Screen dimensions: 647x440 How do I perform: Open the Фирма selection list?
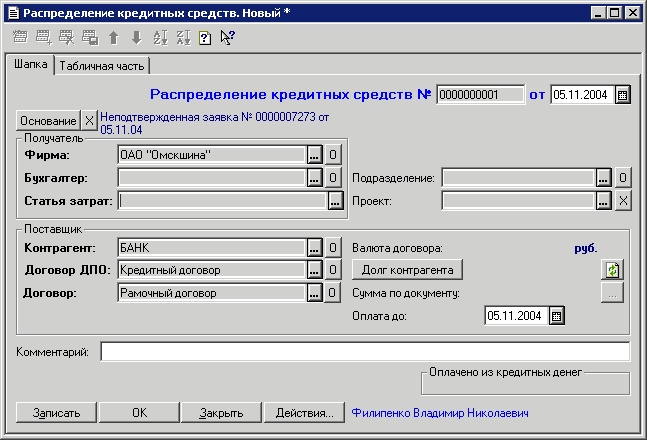[314, 155]
